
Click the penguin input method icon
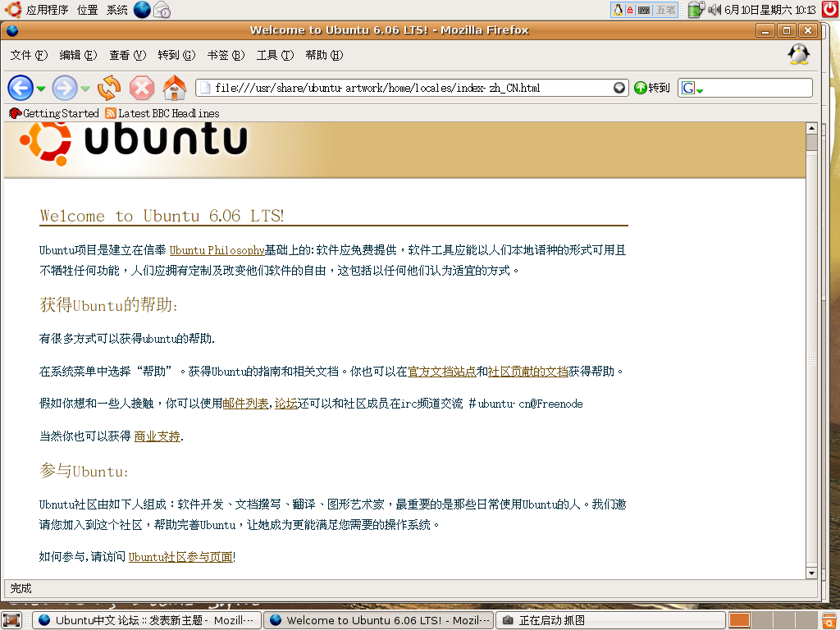[618, 10]
